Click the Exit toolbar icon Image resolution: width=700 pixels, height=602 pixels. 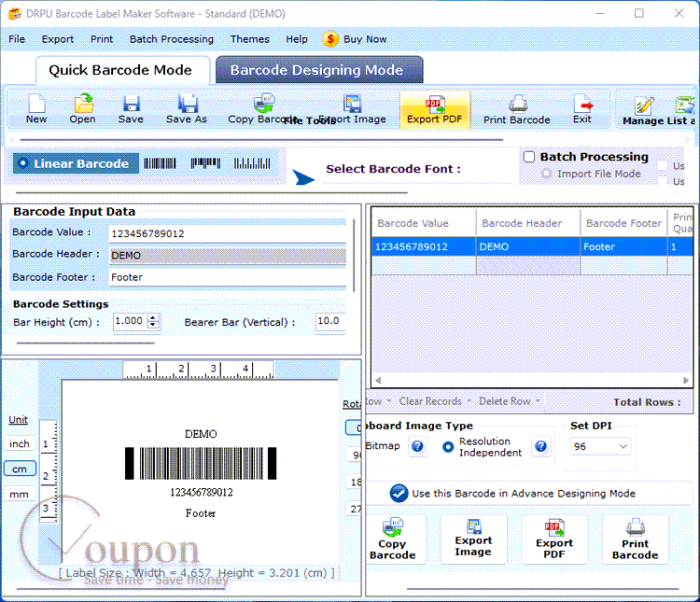pyautogui.click(x=582, y=109)
